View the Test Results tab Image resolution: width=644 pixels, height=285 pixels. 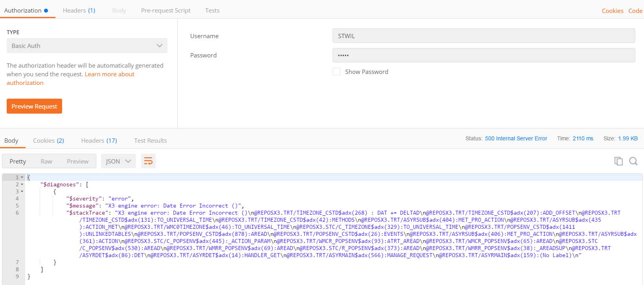click(x=150, y=141)
